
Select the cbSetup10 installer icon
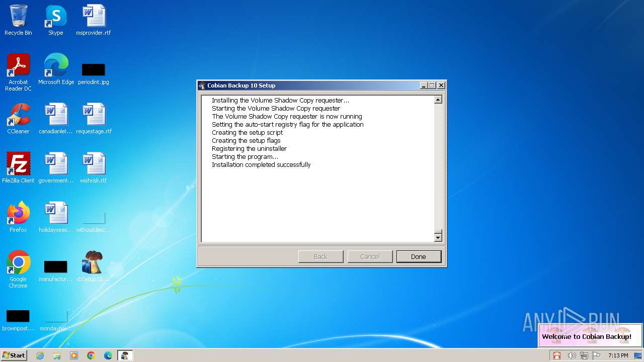(94, 266)
